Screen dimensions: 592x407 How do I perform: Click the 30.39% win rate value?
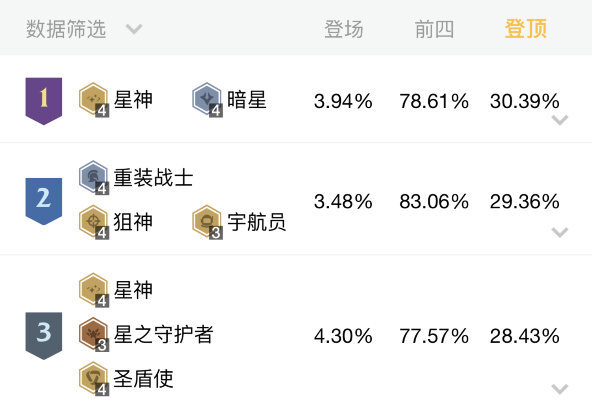point(525,101)
